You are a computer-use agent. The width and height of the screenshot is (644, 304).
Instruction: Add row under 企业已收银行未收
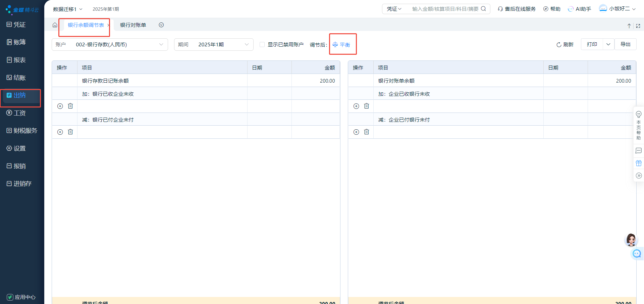point(356,106)
